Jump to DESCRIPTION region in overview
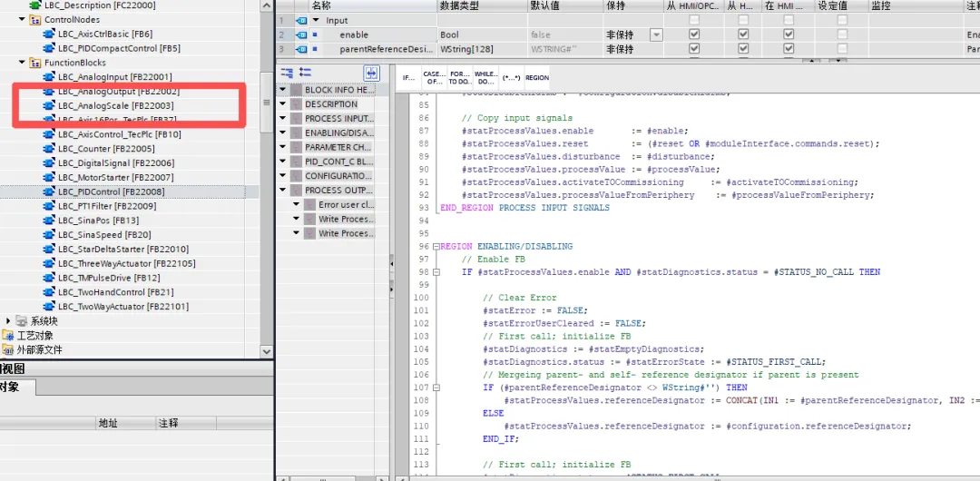The height and width of the screenshot is (481, 980). (x=331, y=104)
